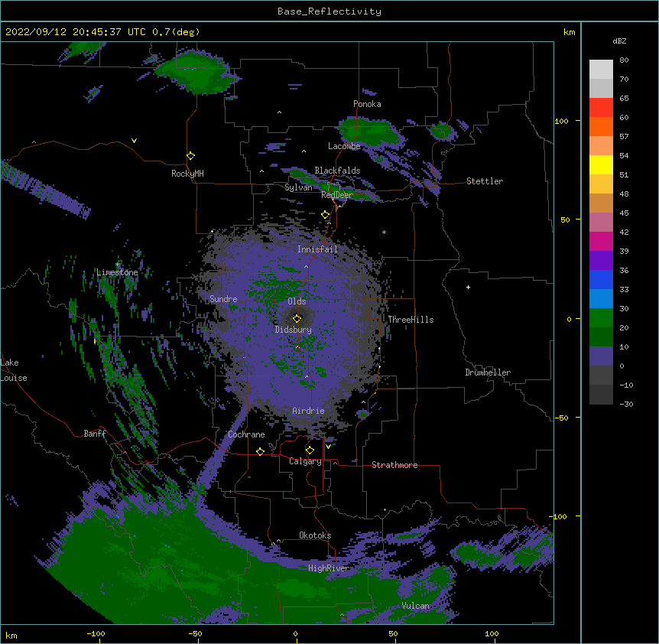This screenshot has width=659, height=644.
Task: Select the yellow 51-54 dBZ legend swatch
Action: point(601,164)
